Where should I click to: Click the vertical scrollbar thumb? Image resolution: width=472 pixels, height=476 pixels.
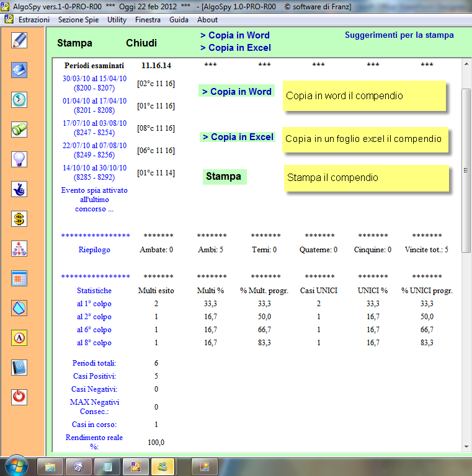click(466, 170)
